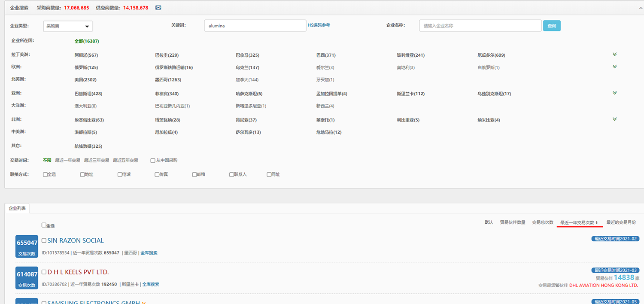Open the HS编码参考 link
644x304 pixels.
(319, 25)
